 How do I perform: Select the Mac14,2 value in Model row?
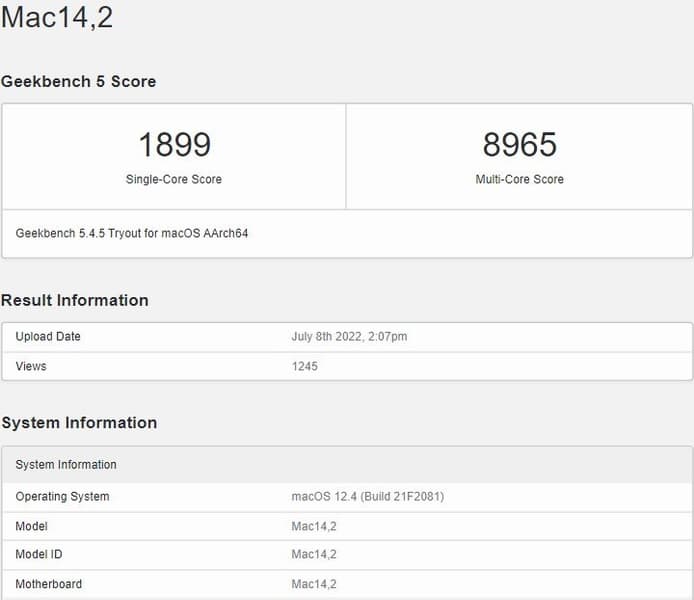pyautogui.click(x=314, y=526)
